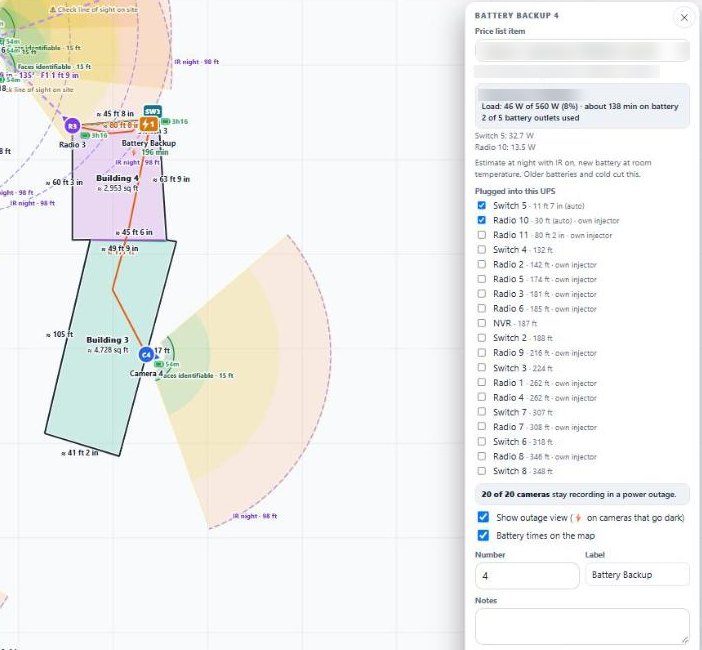The width and height of the screenshot is (702, 650).
Task: Check Radio 9 in the plugged list
Action: [481, 353]
